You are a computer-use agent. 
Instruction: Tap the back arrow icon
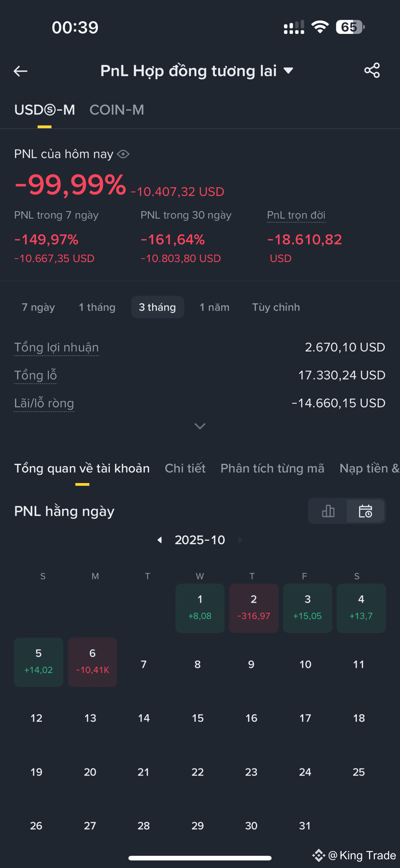(x=20, y=71)
